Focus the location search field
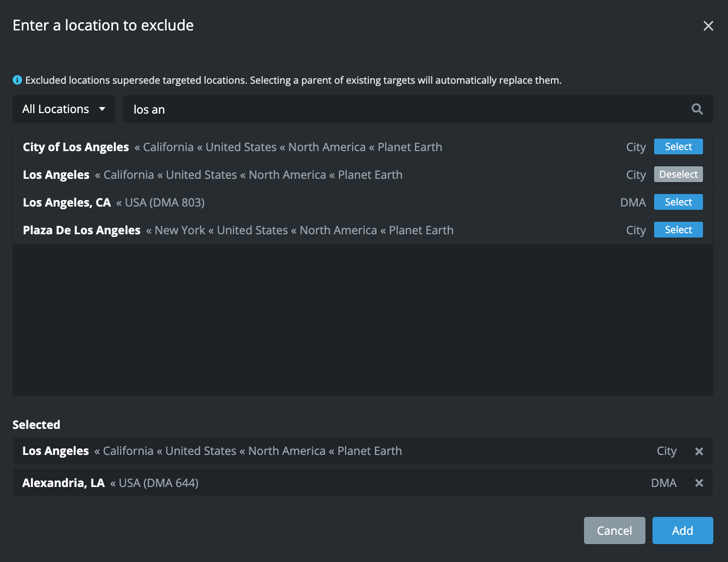 pyautogui.click(x=407, y=109)
